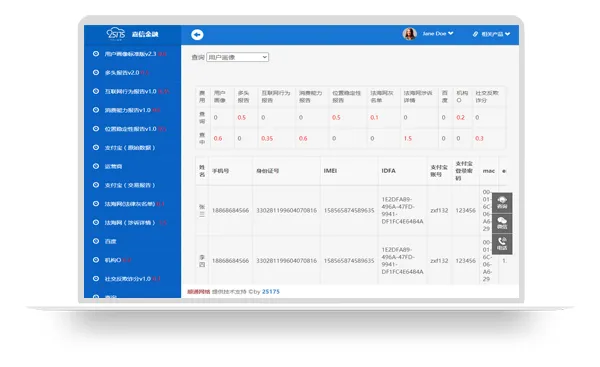Click the red 顺通网络 footer link
This screenshot has height=367, width=600.
(199, 292)
